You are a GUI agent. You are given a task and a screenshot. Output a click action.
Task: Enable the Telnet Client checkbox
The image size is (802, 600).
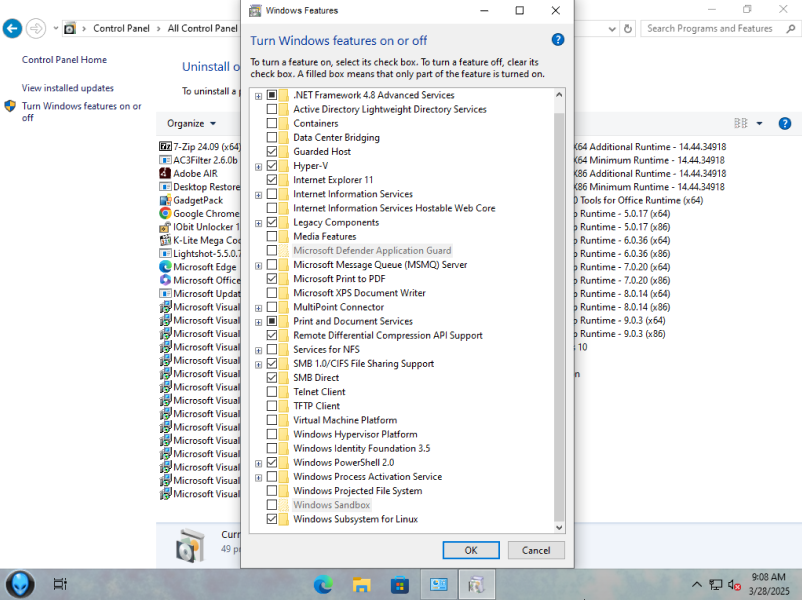[x=272, y=392]
